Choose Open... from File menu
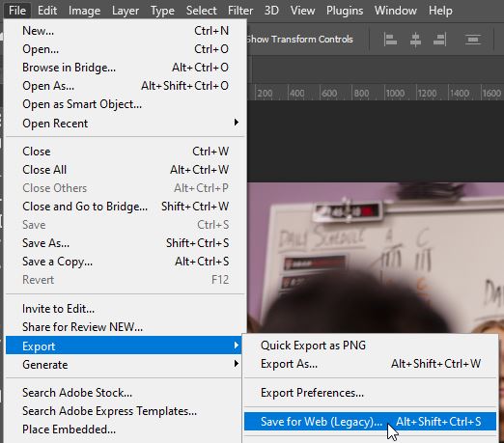504x443 pixels. coord(126,49)
